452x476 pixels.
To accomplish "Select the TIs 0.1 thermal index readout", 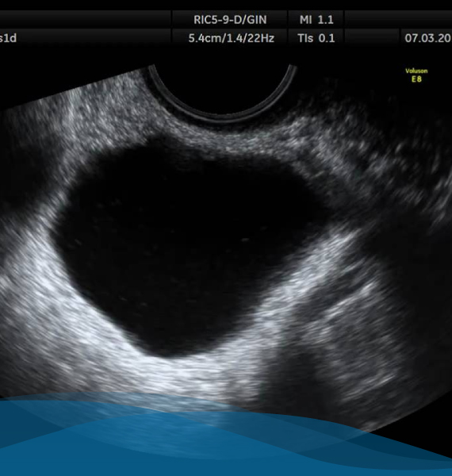I will tap(316, 38).
